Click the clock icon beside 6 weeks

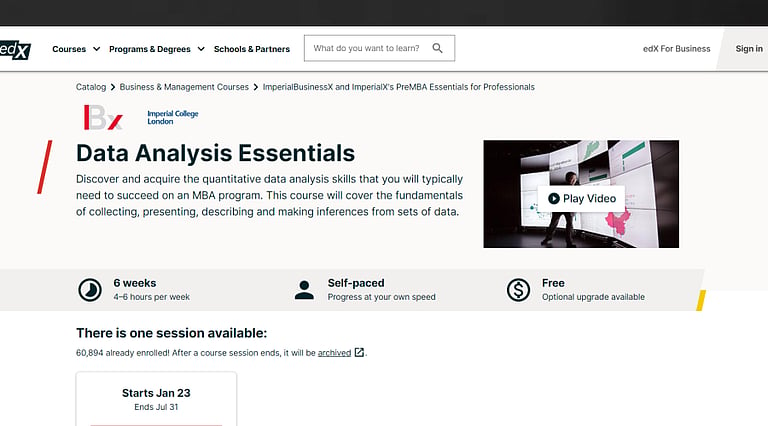coord(90,290)
